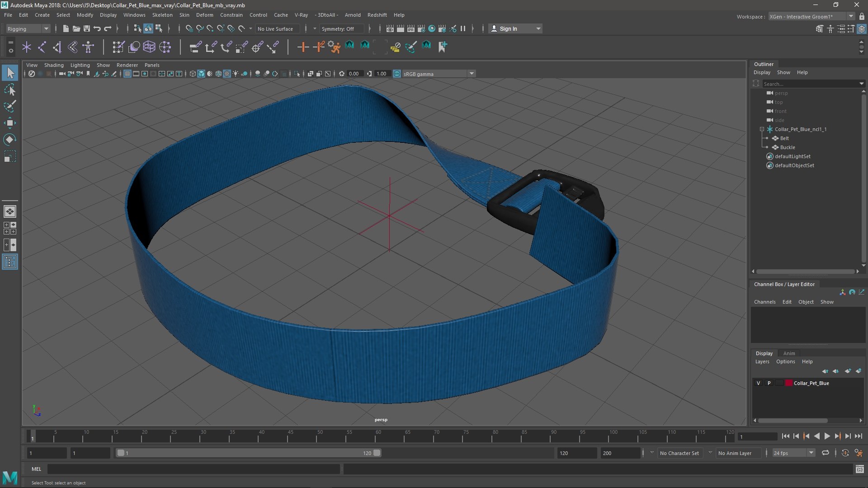
Task: Click the No Character Set button
Action: [x=679, y=453]
